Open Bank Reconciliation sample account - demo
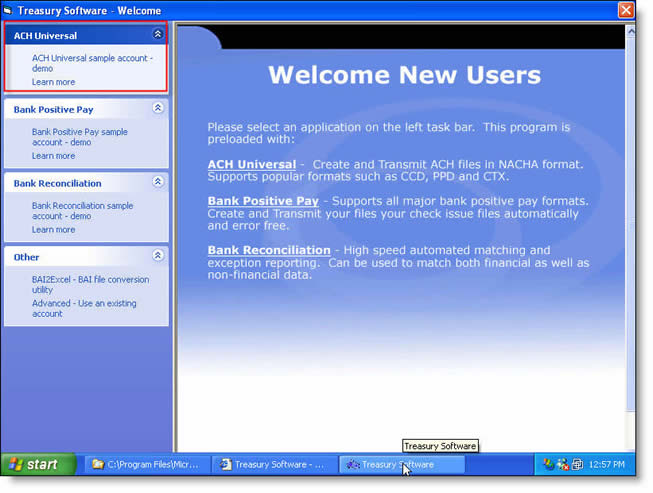The height and width of the screenshot is (493, 653). click(82, 211)
